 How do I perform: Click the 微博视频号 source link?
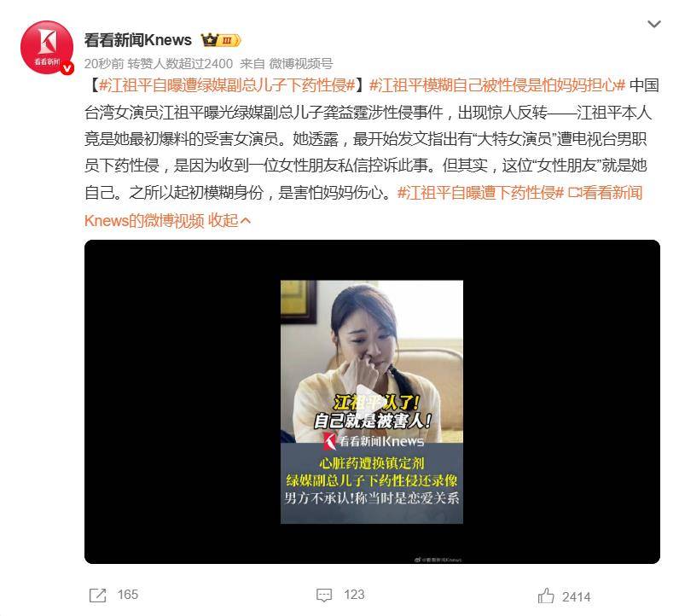click(301, 64)
